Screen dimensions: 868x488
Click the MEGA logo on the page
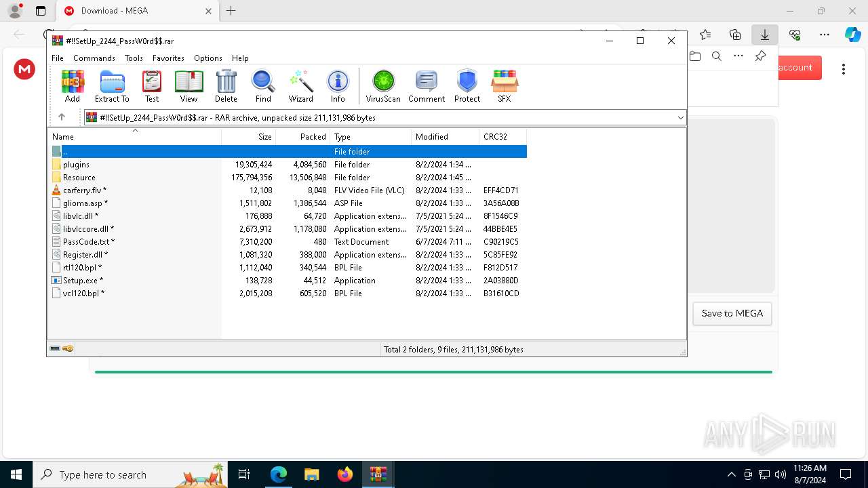point(24,68)
